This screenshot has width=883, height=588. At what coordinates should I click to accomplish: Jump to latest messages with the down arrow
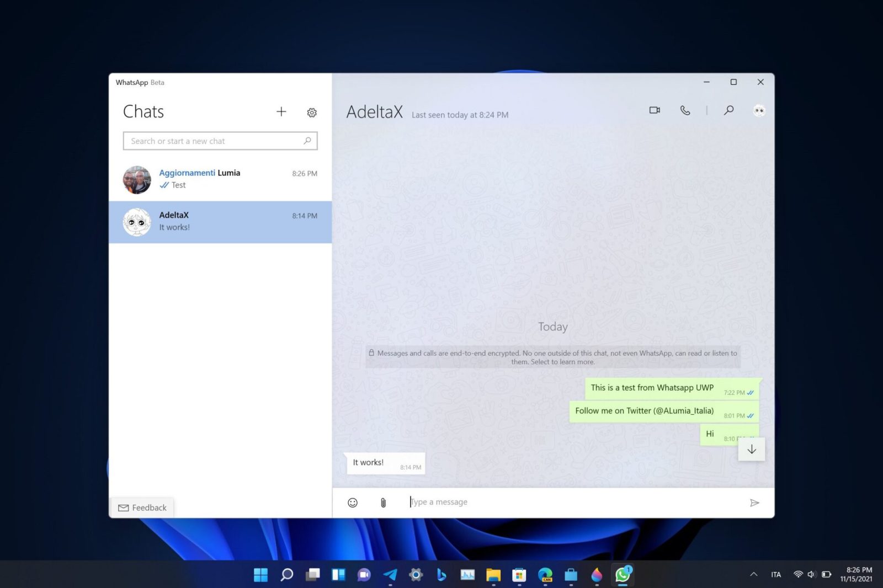click(x=752, y=450)
